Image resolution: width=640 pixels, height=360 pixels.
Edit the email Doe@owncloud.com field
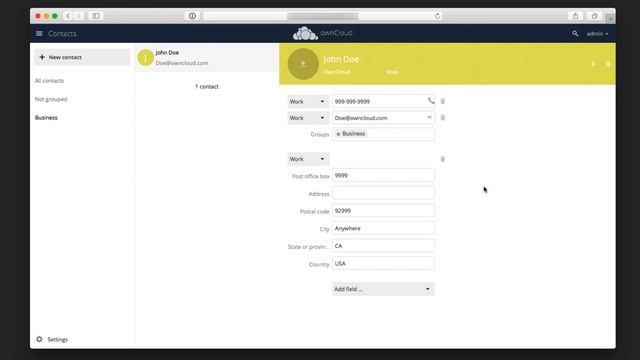tap(379, 118)
